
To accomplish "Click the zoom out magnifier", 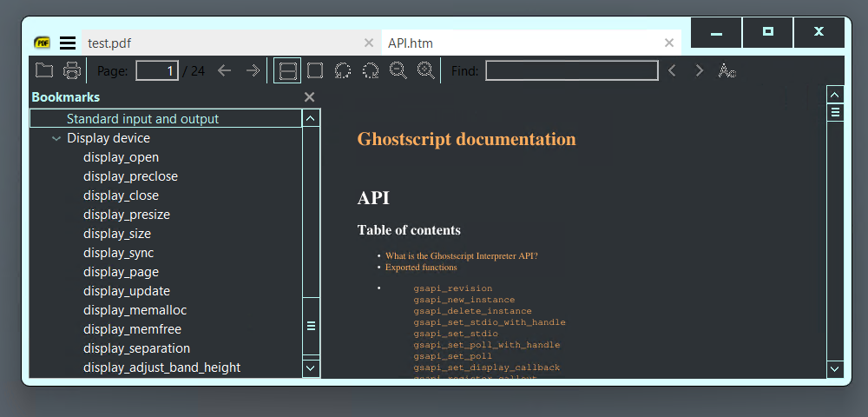I will pos(398,70).
